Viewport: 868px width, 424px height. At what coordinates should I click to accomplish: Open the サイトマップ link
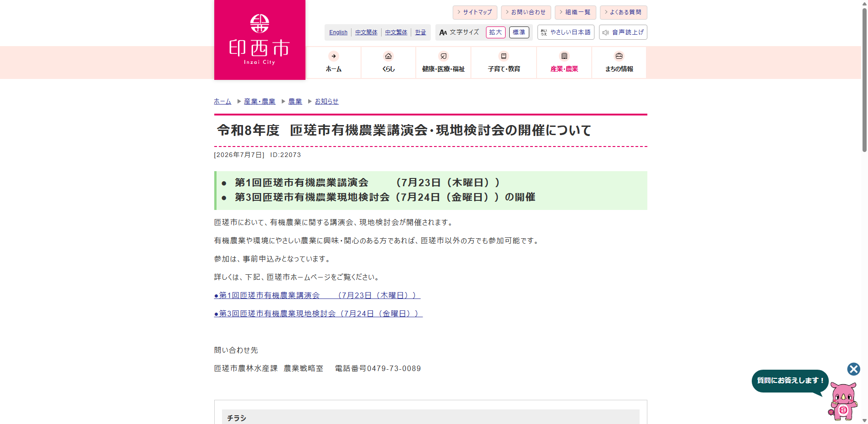click(x=475, y=12)
